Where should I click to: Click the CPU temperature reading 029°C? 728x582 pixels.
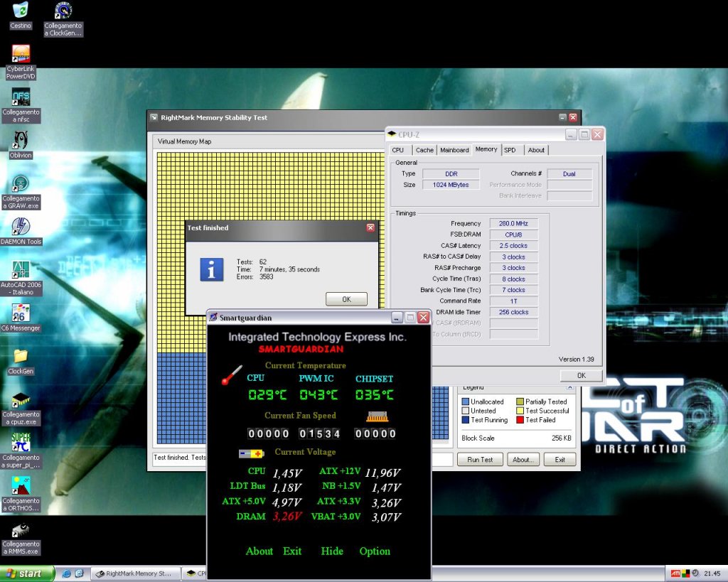point(267,395)
